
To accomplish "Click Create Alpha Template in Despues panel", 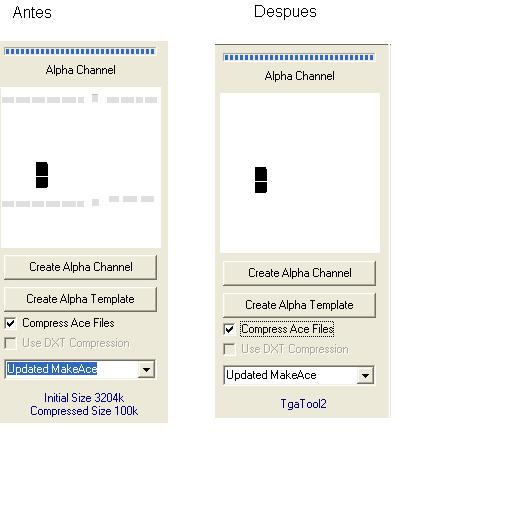I will (299, 305).
